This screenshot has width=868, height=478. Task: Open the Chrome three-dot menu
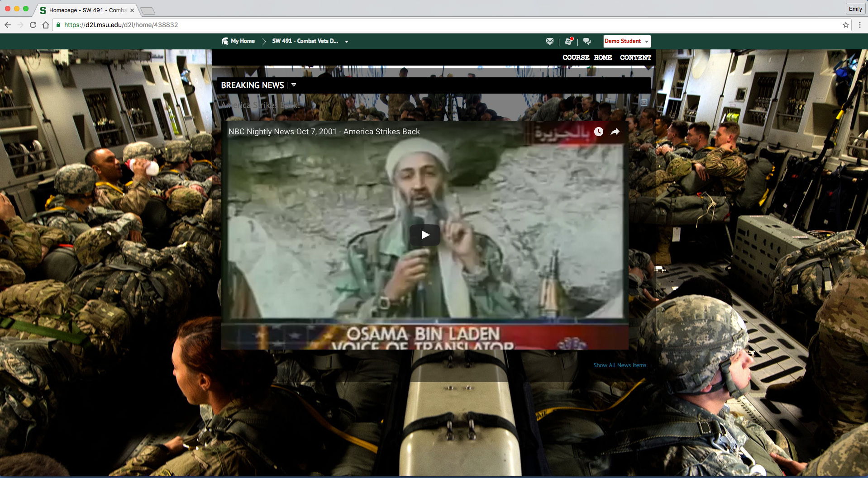(x=860, y=25)
